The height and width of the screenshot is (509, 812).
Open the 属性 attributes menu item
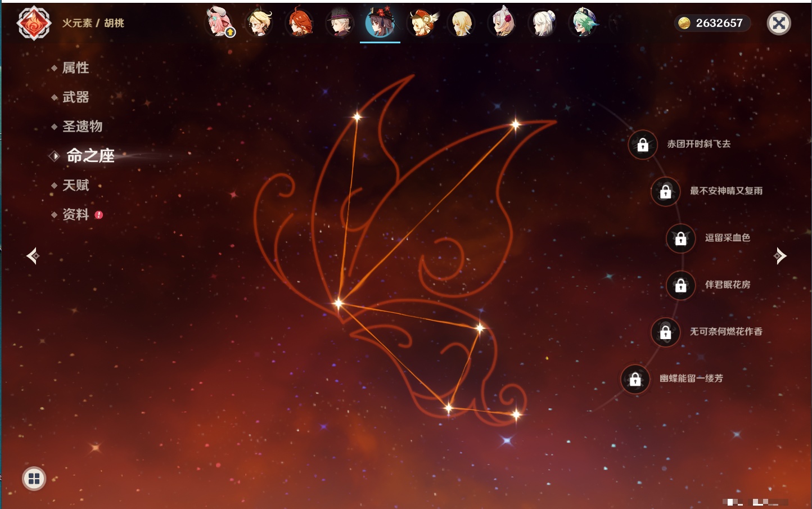coord(75,68)
